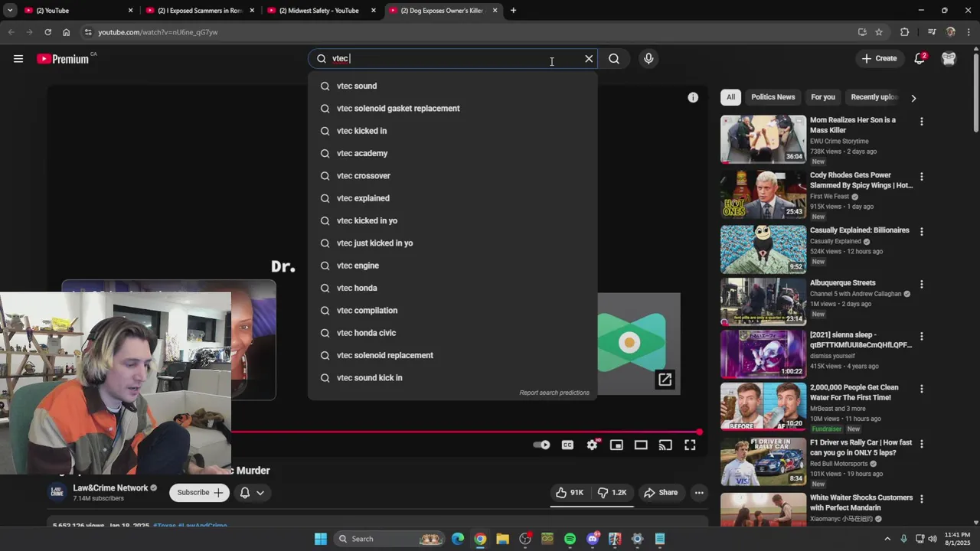Image resolution: width=980 pixels, height=551 pixels.
Task: Open options for sienna sleep video
Action: pos(922,337)
